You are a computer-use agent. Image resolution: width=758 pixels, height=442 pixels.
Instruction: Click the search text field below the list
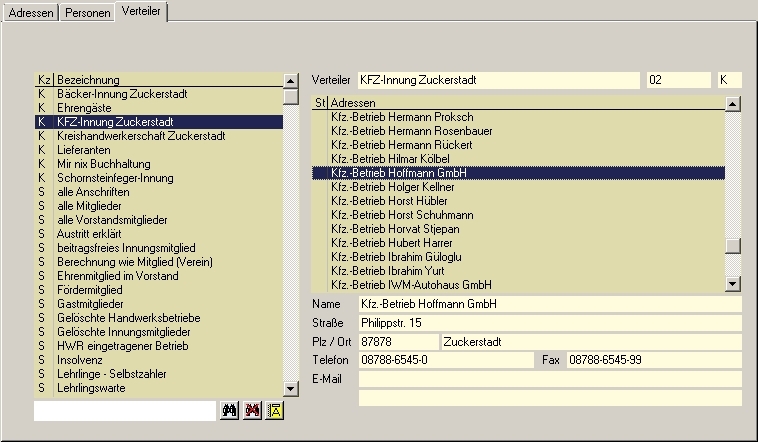pyautogui.click(x=124, y=411)
